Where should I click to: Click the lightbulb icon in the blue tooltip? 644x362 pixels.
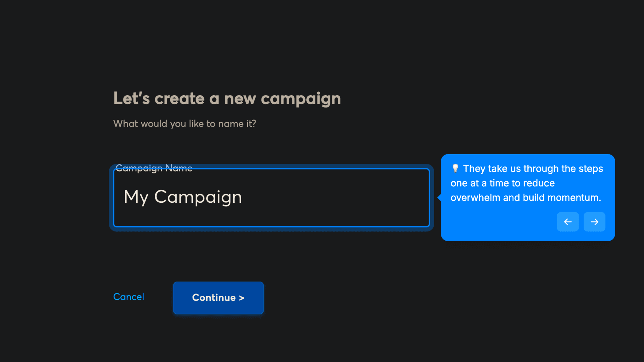coord(455,168)
